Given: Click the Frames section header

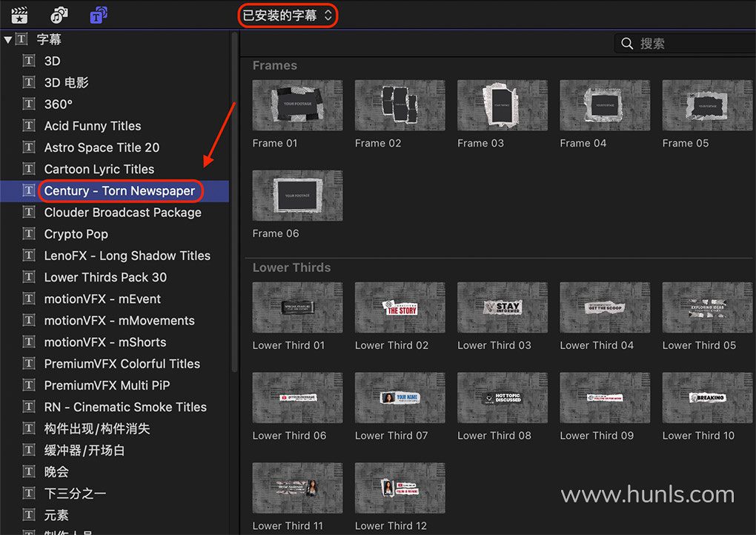Looking at the screenshot, I should click(275, 65).
